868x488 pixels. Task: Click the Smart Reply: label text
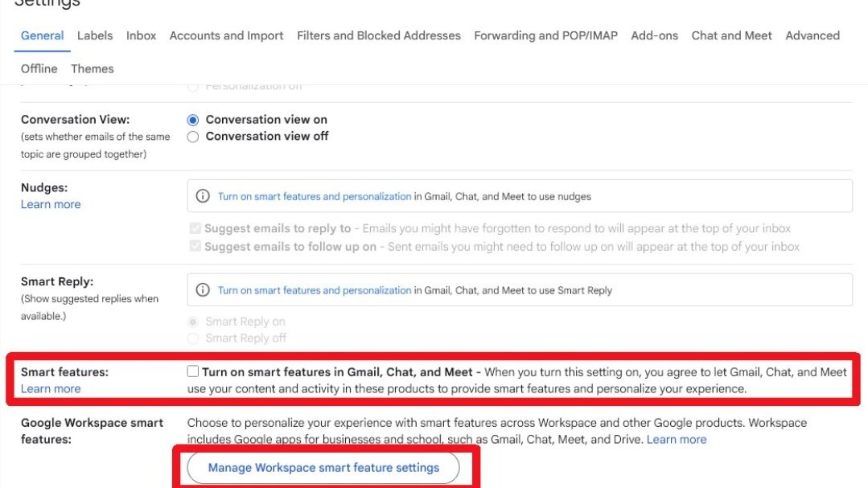tap(57, 281)
